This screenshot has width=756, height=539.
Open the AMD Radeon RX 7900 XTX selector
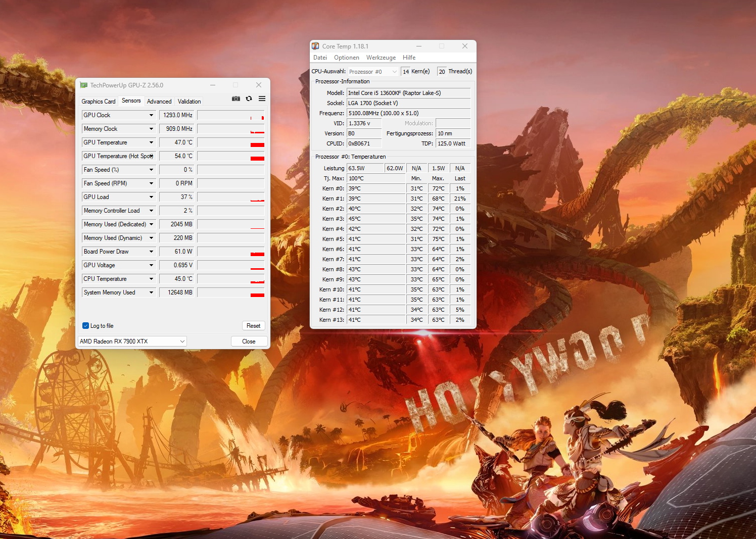pos(132,341)
